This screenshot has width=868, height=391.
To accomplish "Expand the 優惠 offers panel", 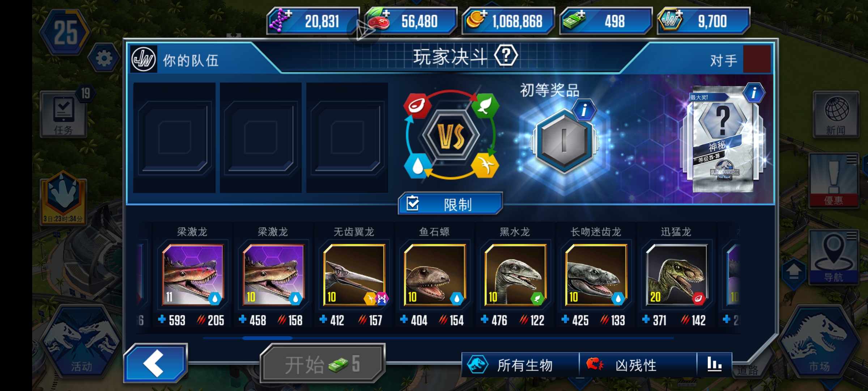I will [834, 181].
